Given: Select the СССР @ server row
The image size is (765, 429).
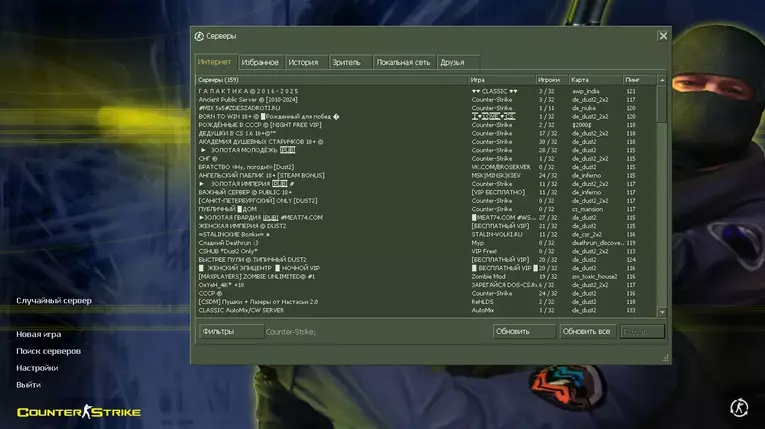Looking at the screenshot, I should [x=426, y=293].
